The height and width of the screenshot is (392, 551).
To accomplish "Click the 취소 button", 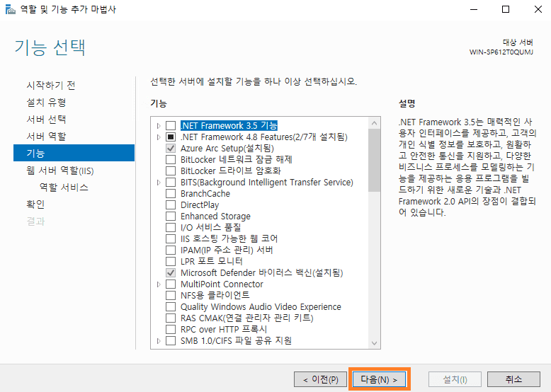I will click(513, 379).
